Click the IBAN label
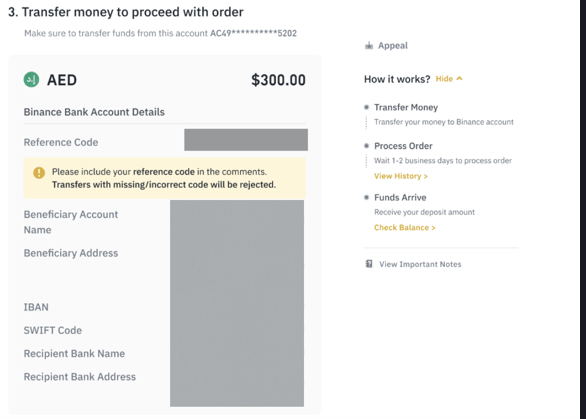Viewport: 586px width, 419px height. pos(36,307)
